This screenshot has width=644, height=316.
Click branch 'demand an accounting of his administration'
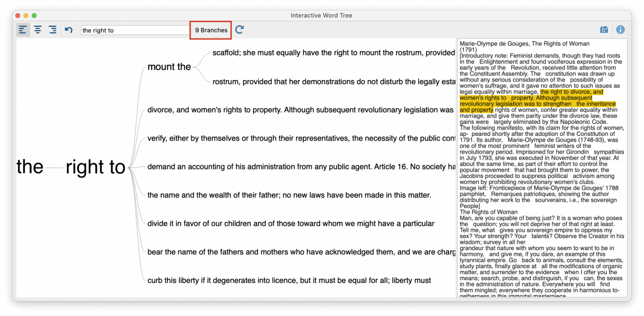(x=301, y=167)
